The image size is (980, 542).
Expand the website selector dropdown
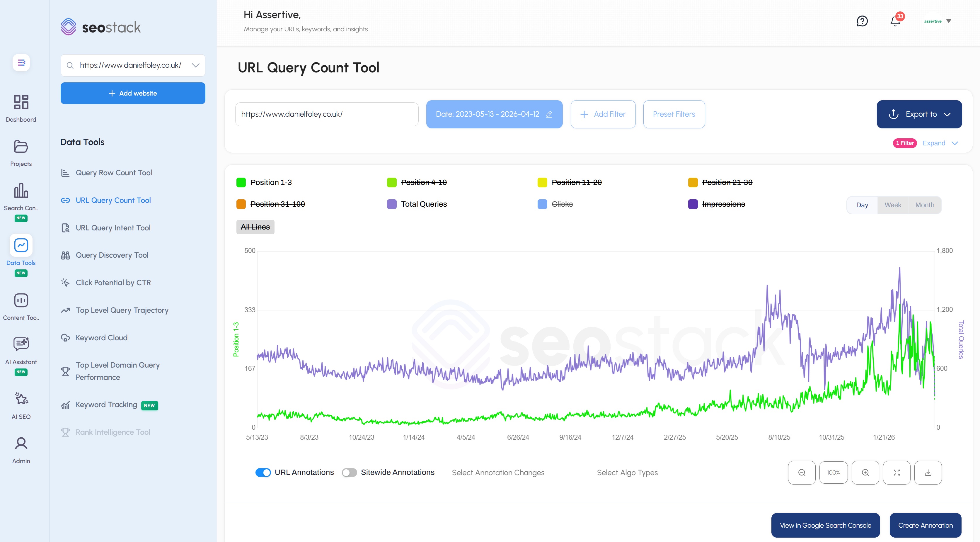pos(195,65)
